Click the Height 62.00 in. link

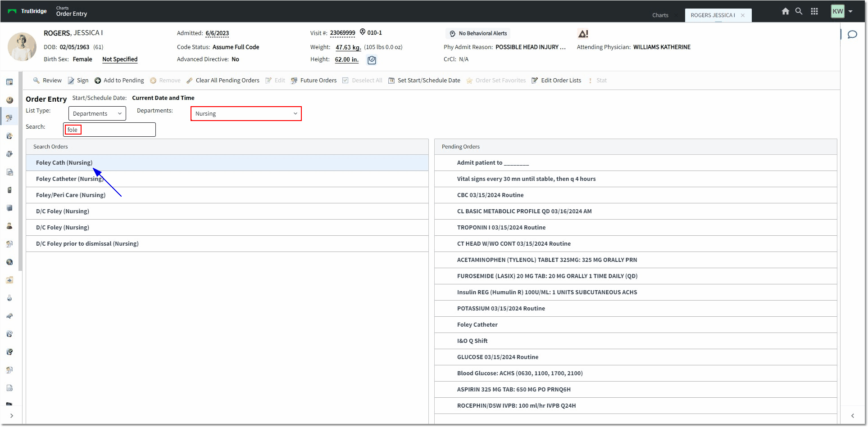[x=347, y=59]
